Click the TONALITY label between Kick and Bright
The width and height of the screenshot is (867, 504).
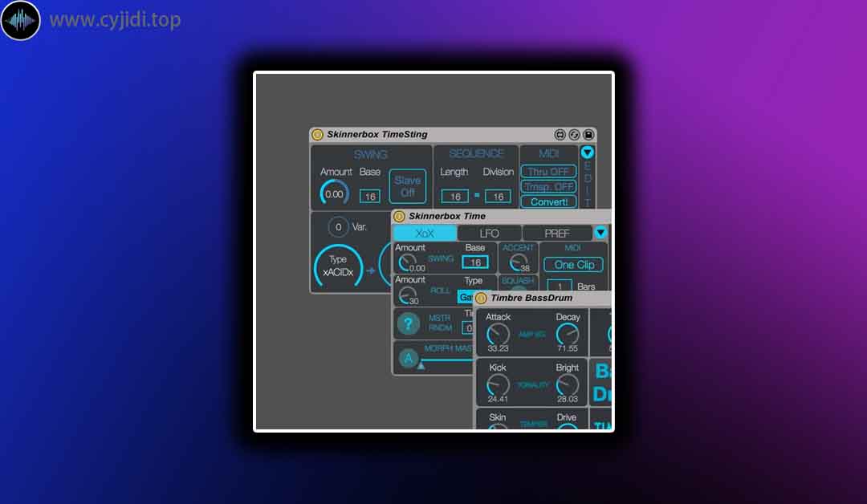(x=532, y=384)
